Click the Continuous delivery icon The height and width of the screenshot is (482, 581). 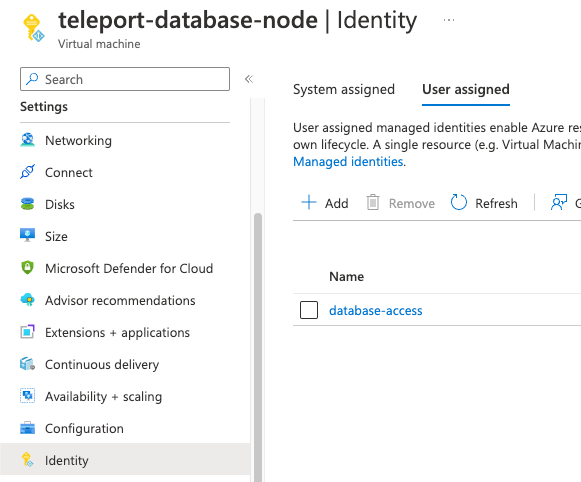(x=27, y=364)
